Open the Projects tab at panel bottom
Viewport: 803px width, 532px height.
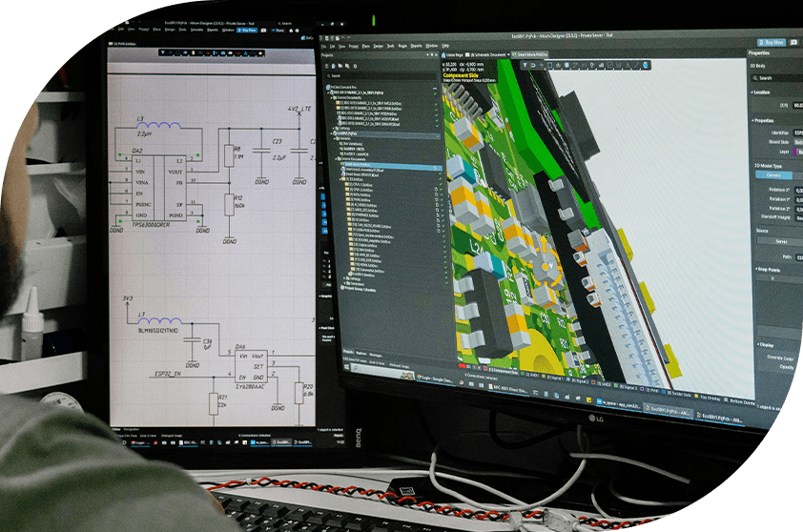(x=349, y=352)
